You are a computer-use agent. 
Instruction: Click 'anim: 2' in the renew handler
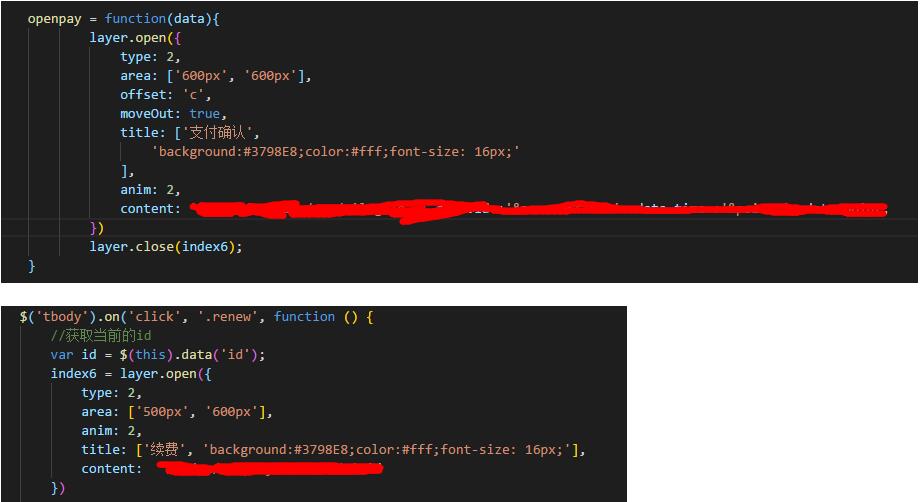(x=111, y=430)
